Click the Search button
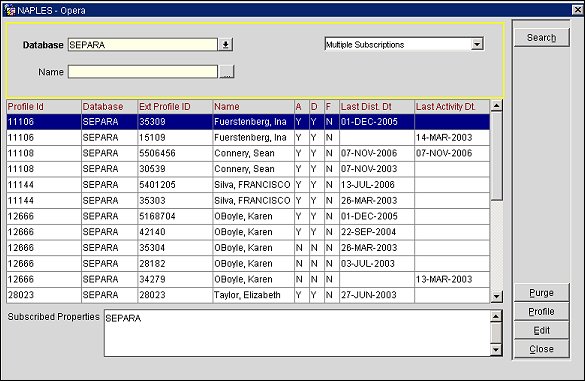The width and height of the screenshot is (585, 381). 541,38
